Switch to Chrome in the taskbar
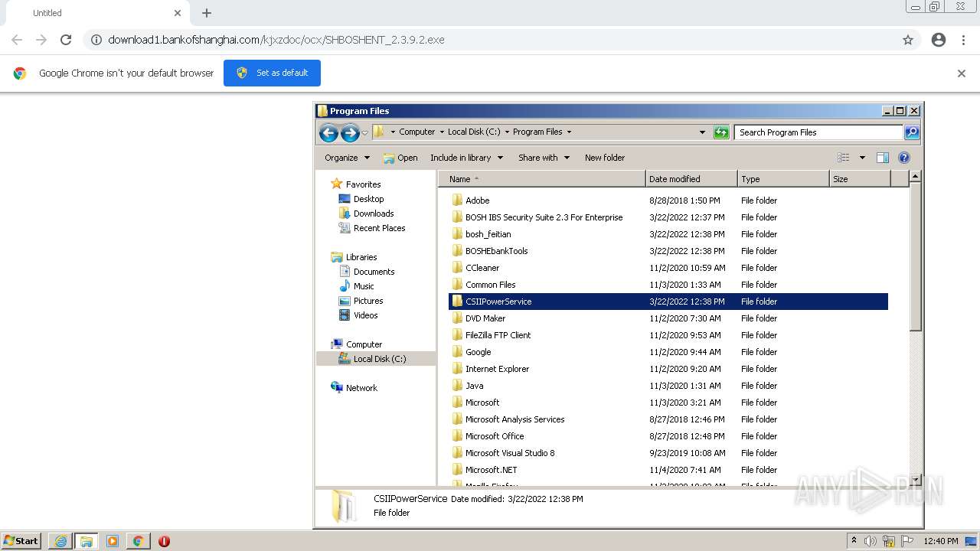The image size is (980, 551). (x=138, y=541)
